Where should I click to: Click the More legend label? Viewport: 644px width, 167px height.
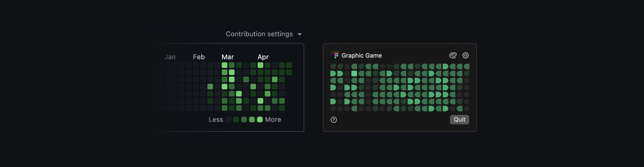click(273, 120)
